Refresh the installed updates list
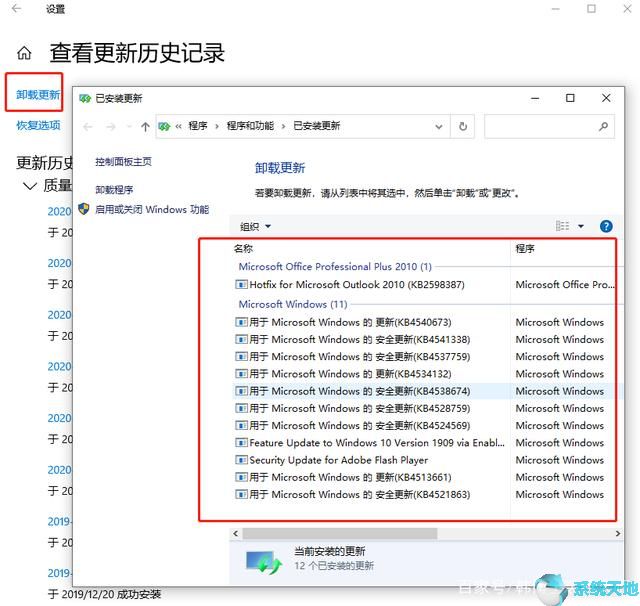This screenshot has height=606, width=640. (x=462, y=127)
